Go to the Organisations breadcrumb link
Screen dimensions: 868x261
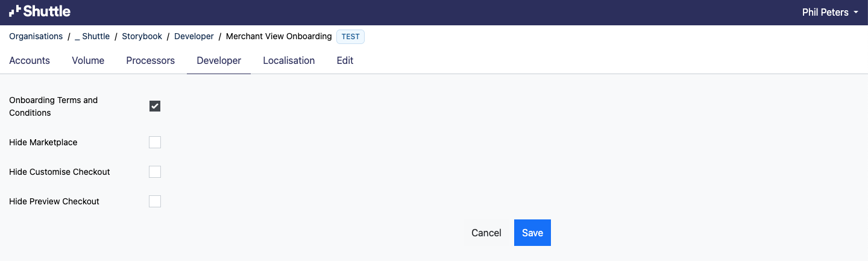click(x=36, y=36)
